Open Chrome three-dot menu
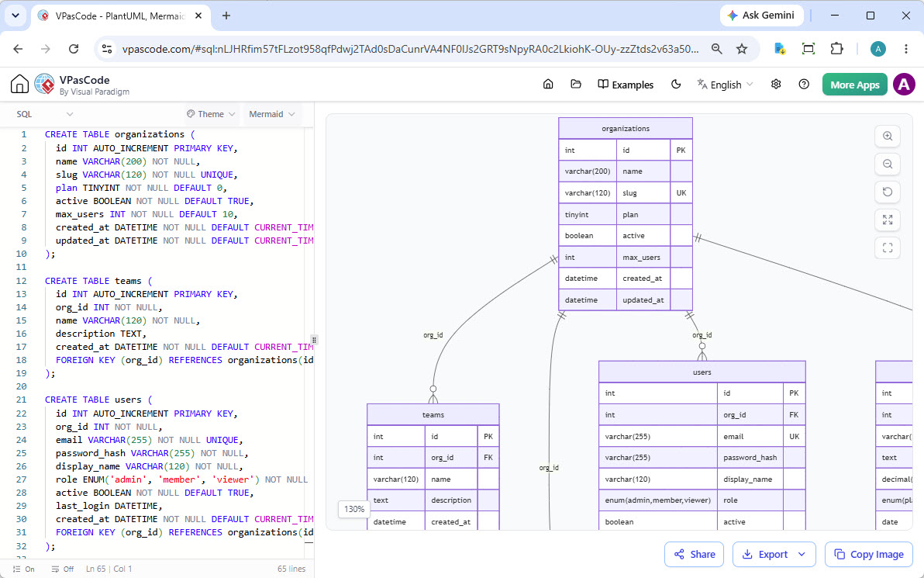Viewport: 924px width, 578px height. [x=906, y=49]
